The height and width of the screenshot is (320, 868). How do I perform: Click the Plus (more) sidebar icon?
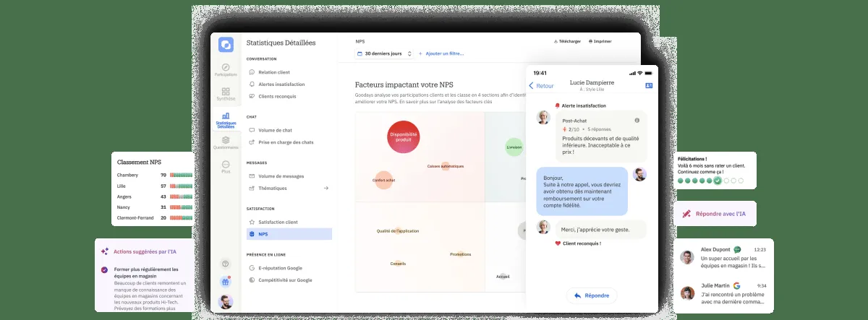tap(226, 165)
